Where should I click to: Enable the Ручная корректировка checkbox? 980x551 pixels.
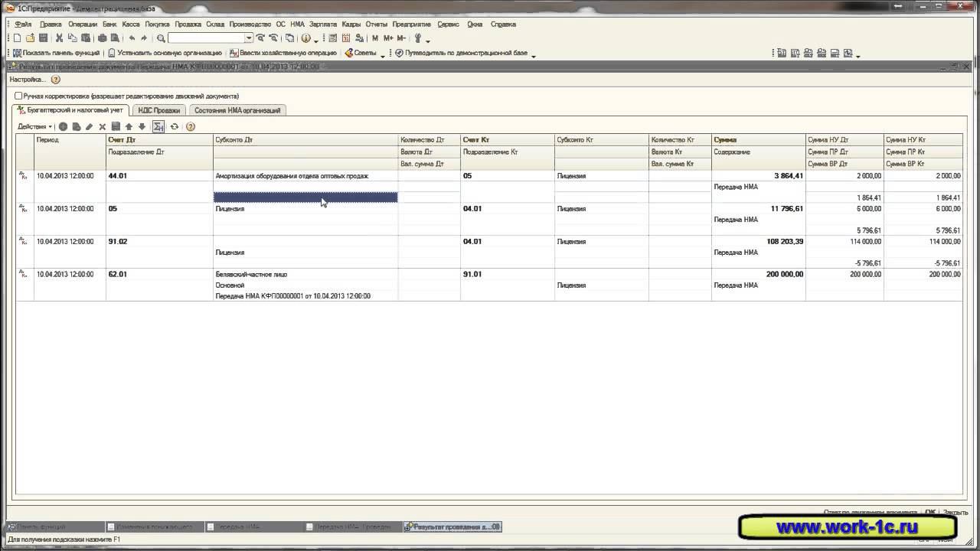18,96
